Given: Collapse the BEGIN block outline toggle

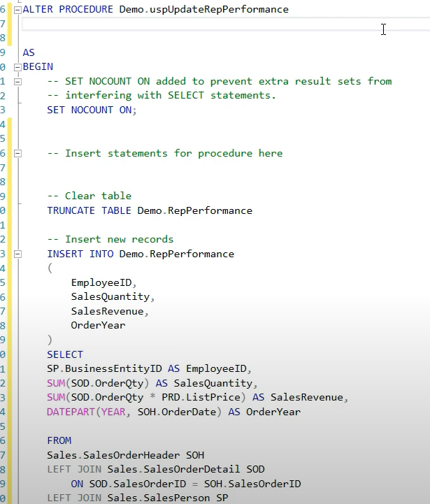Looking at the screenshot, I should point(17,67).
